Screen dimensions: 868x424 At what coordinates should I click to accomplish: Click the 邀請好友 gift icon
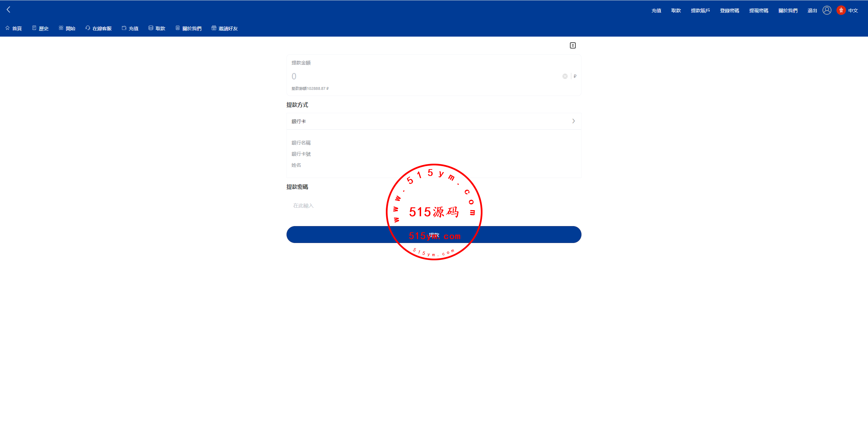(214, 28)
